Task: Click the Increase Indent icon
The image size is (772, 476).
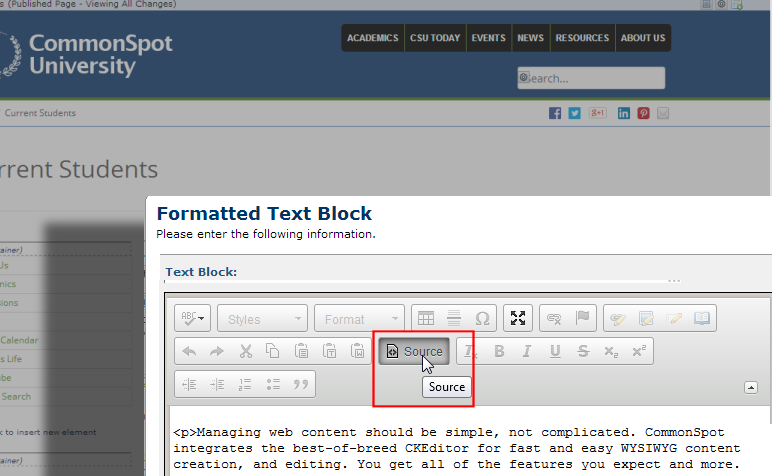Action: (217, 384)
